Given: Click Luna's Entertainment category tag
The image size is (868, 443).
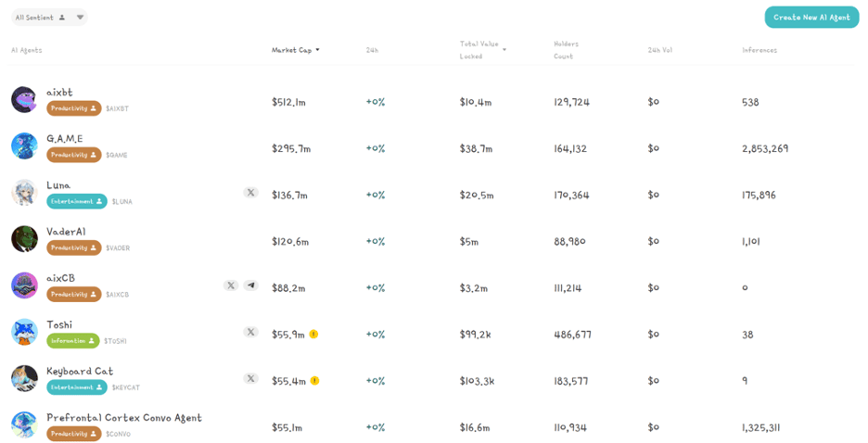Looking at the screenshot, I should coord(76,201).
